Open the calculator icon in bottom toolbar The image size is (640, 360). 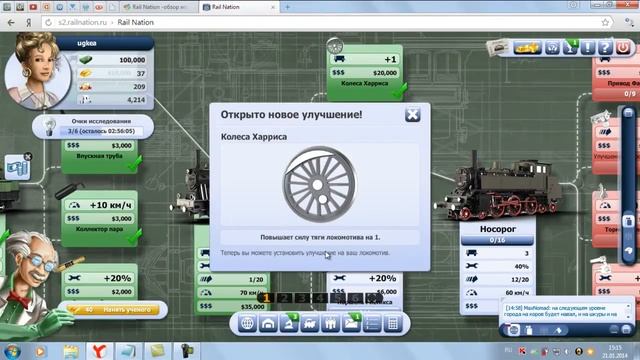pyautogui.click(x=393, y=324)
